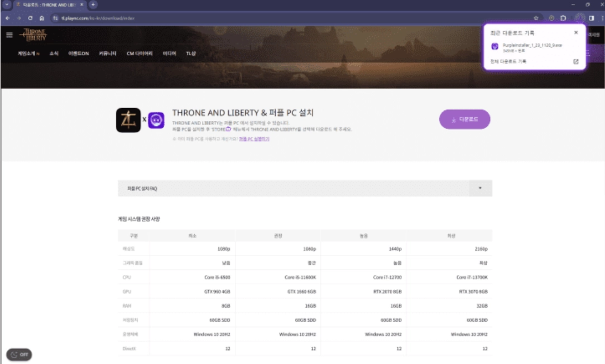605x364 pixels.
Task: Open the CM 다이어리 navigation menu
Action: [x=140, y=54]
